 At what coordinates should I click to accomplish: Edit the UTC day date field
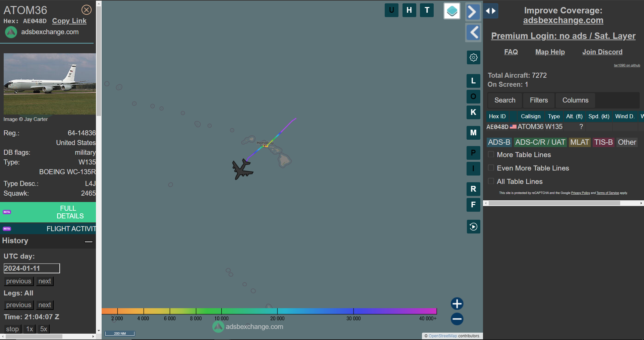[32, 268]
